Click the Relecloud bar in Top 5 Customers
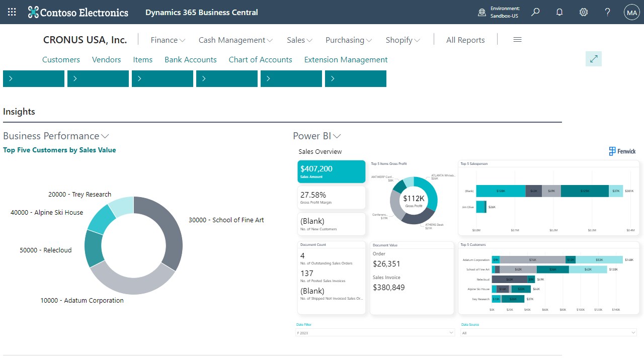This screenshot has width=644, height=362. [x=514, y=279]
